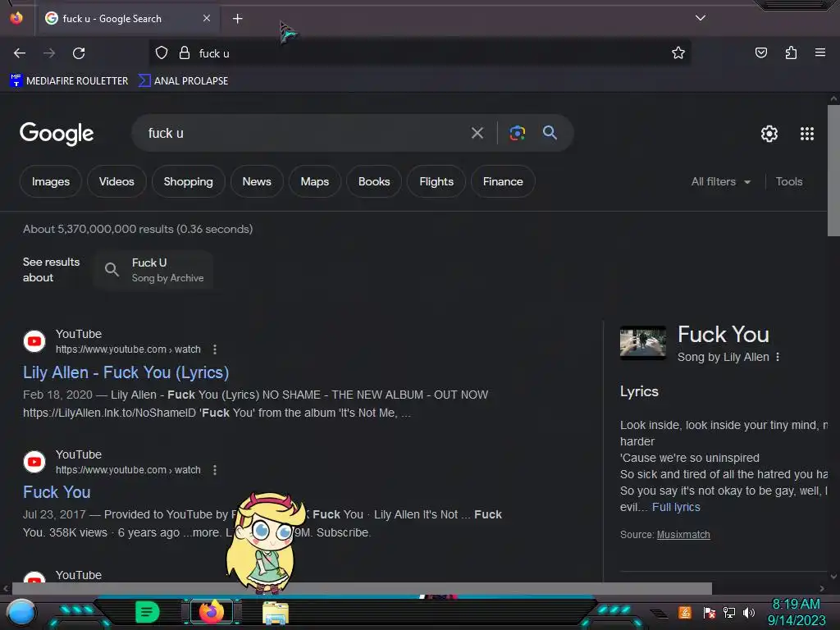
Task: Select the Firefox taskbar button
Action: click(x=212, y=612)
